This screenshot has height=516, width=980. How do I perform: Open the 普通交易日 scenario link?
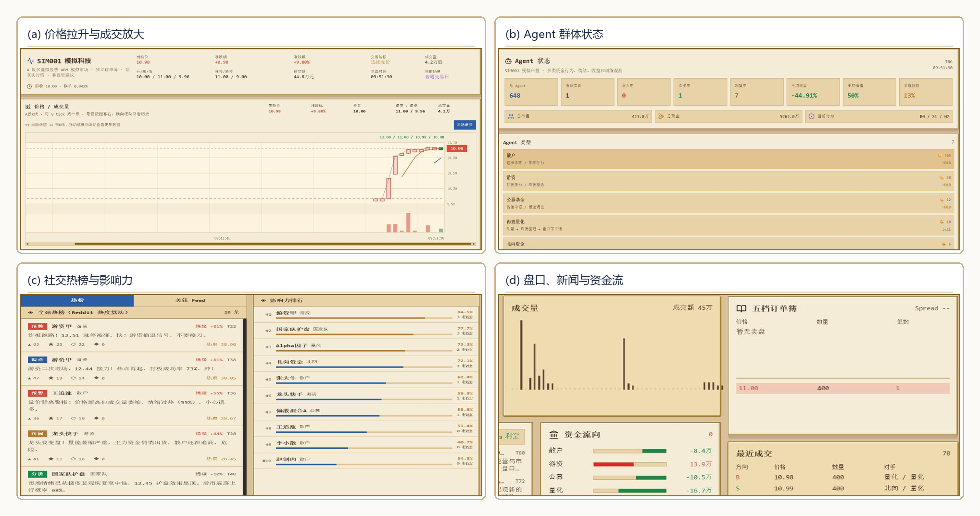click(437, 77)
